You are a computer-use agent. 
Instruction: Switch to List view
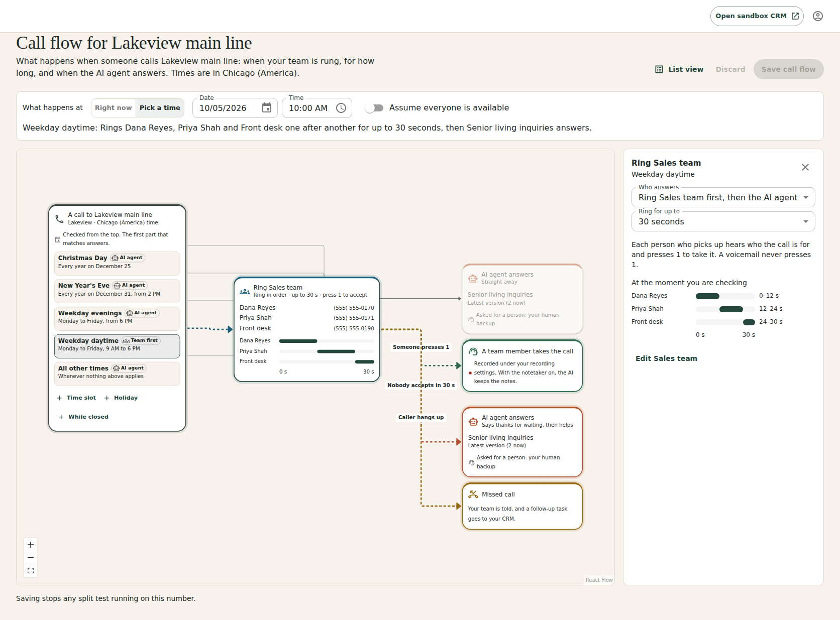coord(679,69)
